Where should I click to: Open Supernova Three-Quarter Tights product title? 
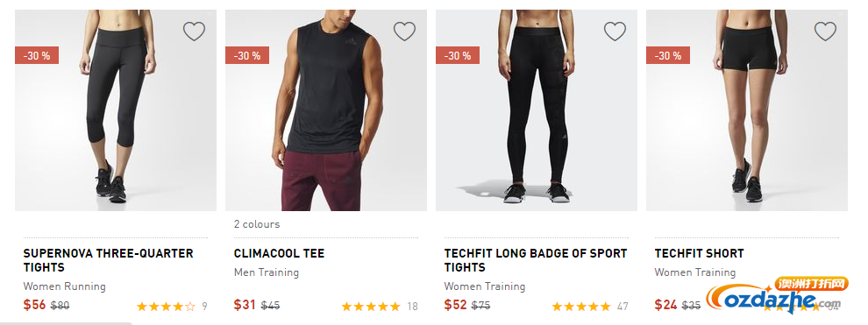(x=108, y=260)
